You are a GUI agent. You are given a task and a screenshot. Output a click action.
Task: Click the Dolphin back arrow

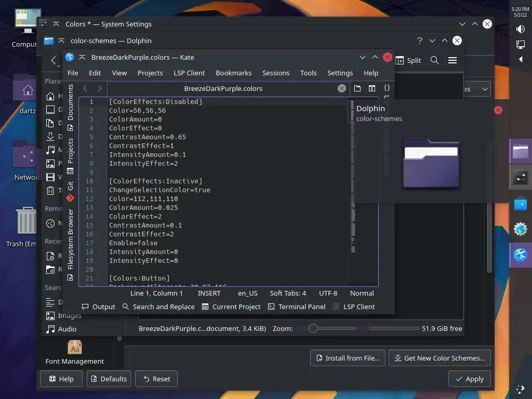(54, 60)
